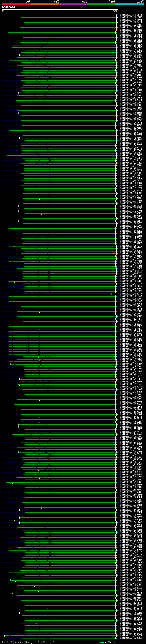Select the label UniRef100_B4WE29

(x=131, y=60)
